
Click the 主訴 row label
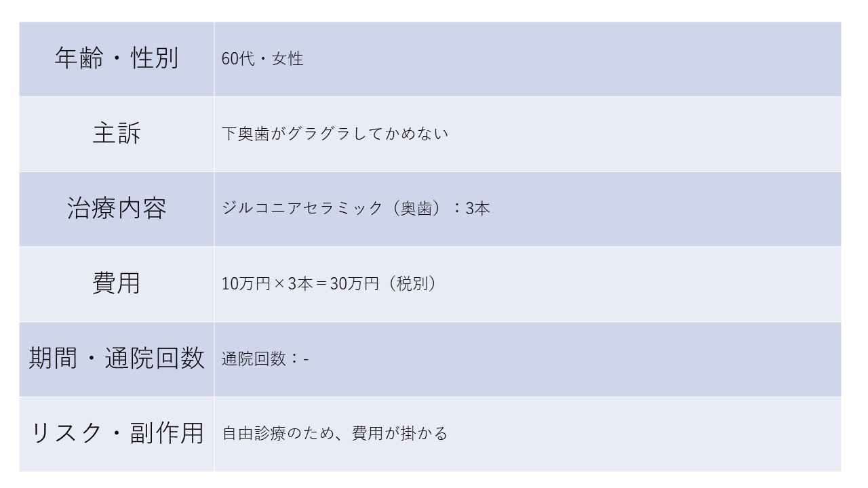pos(116,134)
